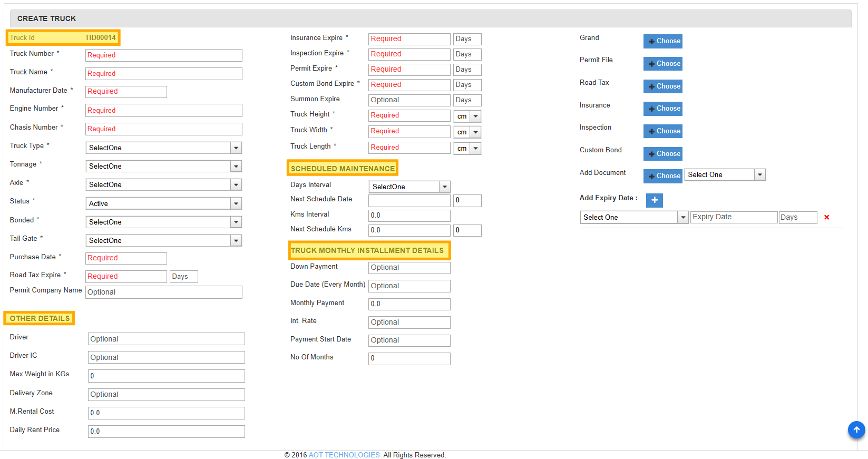The height and width of the screenshot is (459, 868).
Task: Open AOT TECHNOLOGIES footer link
Action: pos(345,455)
